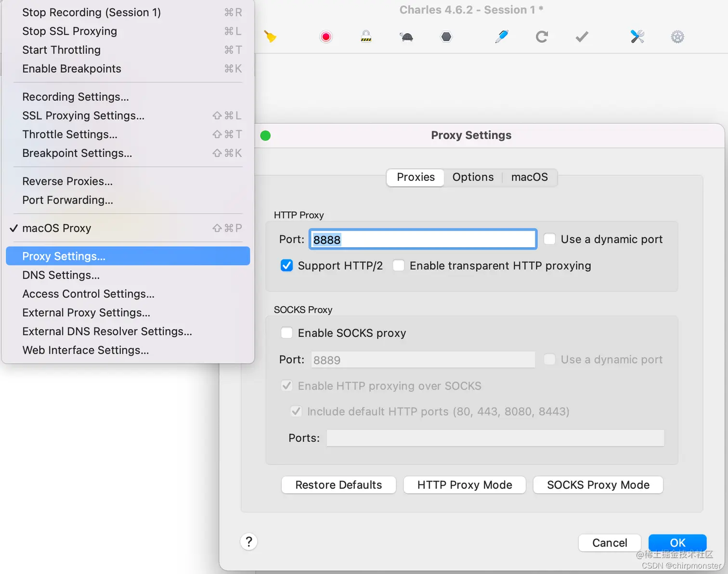Select Stop SSL Proxying menu item
The height and width of the screenshot is (574, 728).
pyautogui.click(x=128, y=31)
